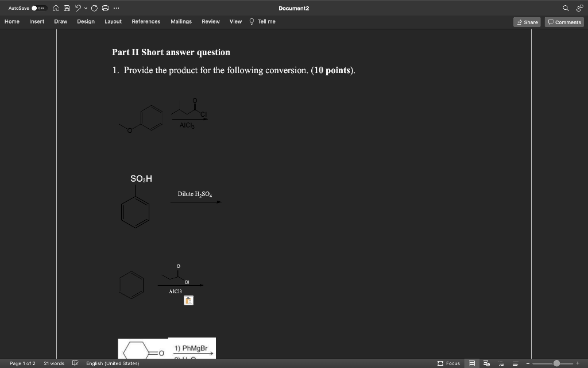The width and height of the screenshot is (588, 368).
Task: Expand the Undo dropdown arrow
Action: [x=85, y=8]
